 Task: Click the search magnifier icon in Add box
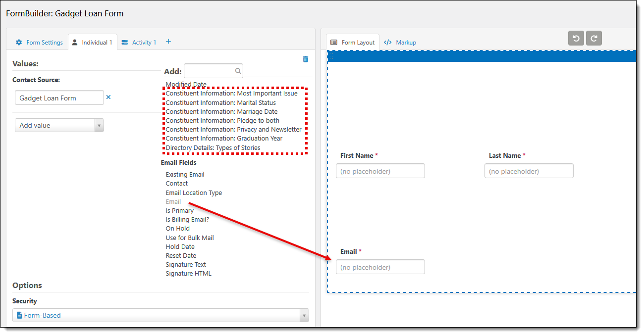click(238, 71)
